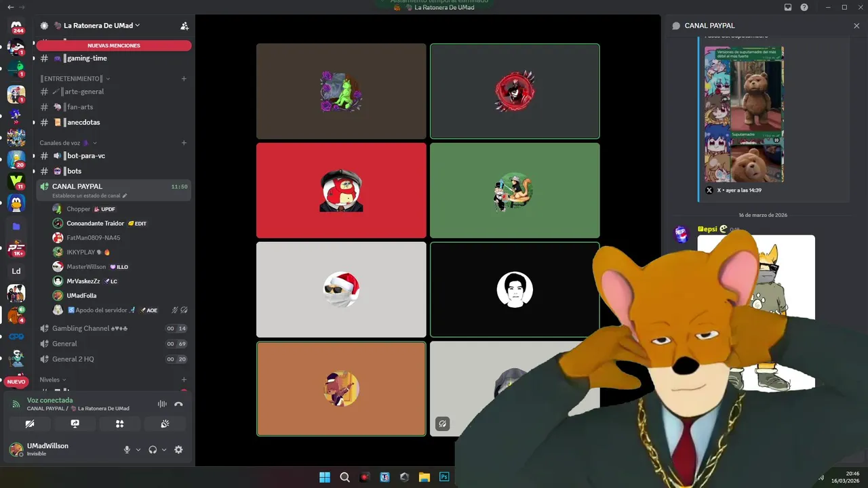This screenshot has height=488, width=868.
Task: Open the Ted meme image in chat
Action: pos(744,114)
